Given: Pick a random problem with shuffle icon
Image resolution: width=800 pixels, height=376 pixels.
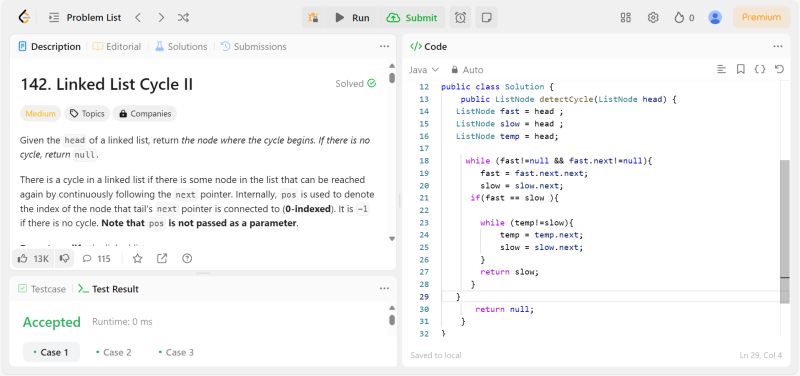Looking at the screenshot, I should click(x=183, y=17).
